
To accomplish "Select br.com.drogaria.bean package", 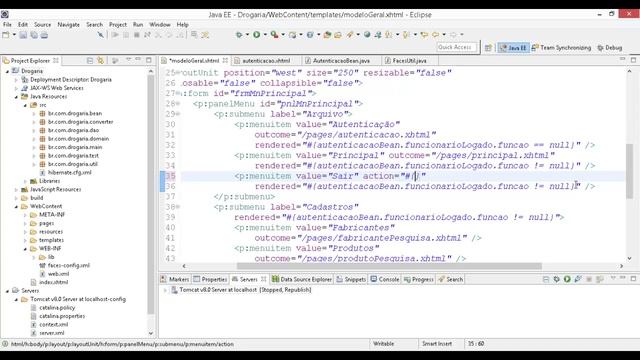I will (x=75, y=113).
